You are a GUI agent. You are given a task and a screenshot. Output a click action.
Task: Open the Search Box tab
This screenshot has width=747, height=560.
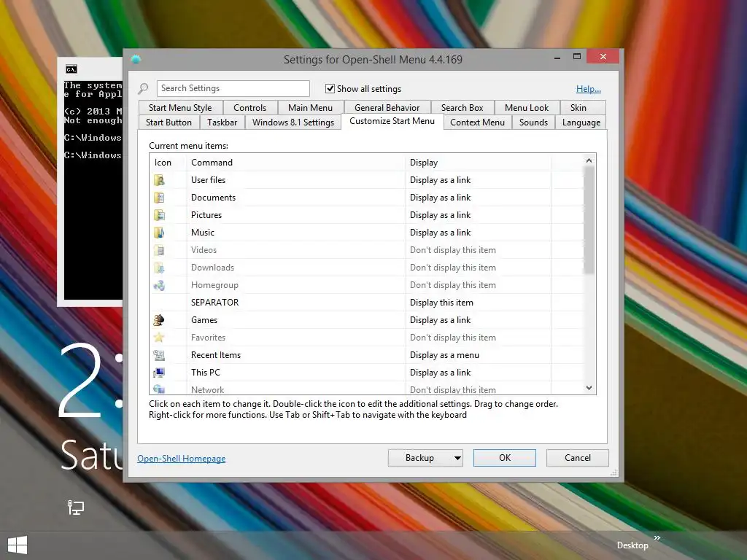click(x=462, y=108)
